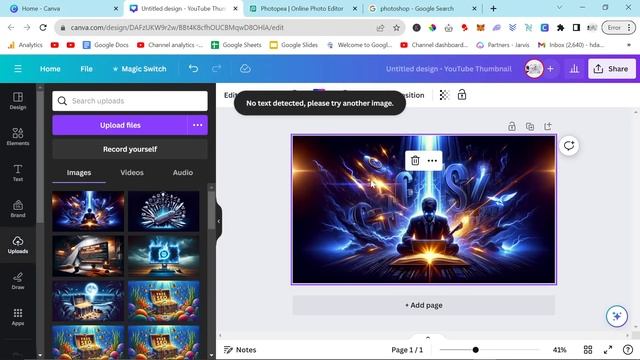Open the user avatar profile
This screenshot has width=640, height=360.
tap(533, 69)
